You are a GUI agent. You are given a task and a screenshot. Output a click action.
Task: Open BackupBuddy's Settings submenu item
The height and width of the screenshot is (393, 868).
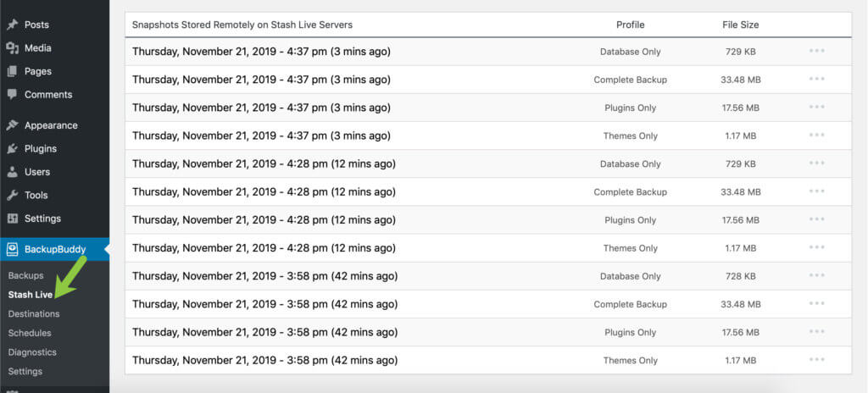pos(25,372)
